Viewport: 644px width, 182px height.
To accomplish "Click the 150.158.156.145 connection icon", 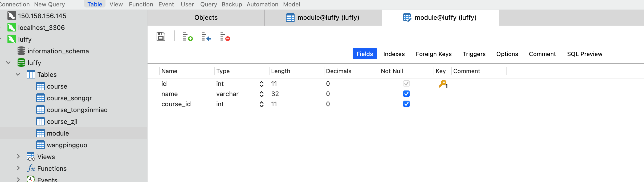I will pyautogui.click(x=12, y=16).
